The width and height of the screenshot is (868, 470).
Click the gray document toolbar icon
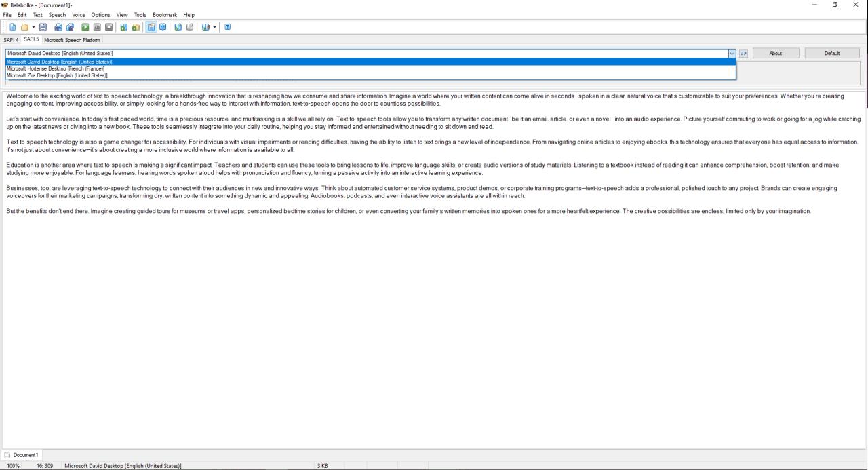click(x=190, y=27)
